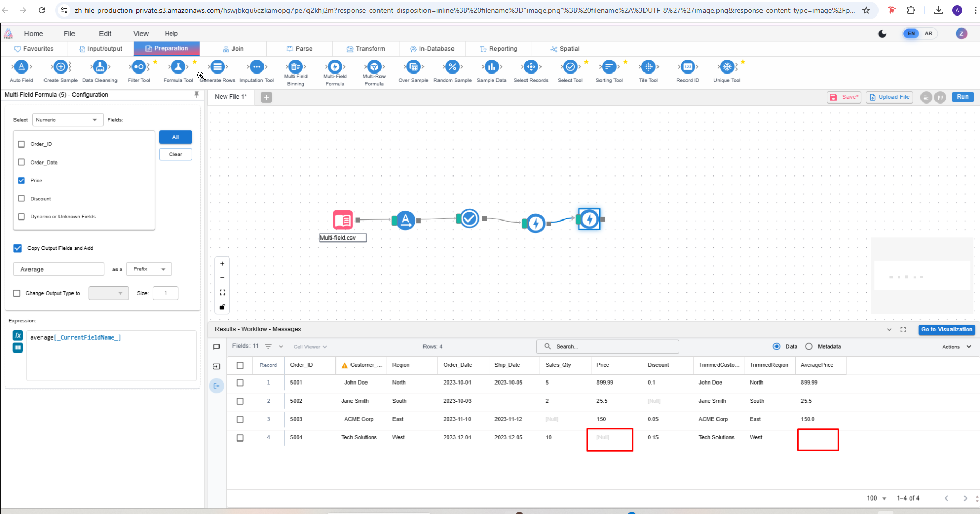980x514 pixels.
Task: Select the Metadata radio button
Action: (x=809, y=347)
